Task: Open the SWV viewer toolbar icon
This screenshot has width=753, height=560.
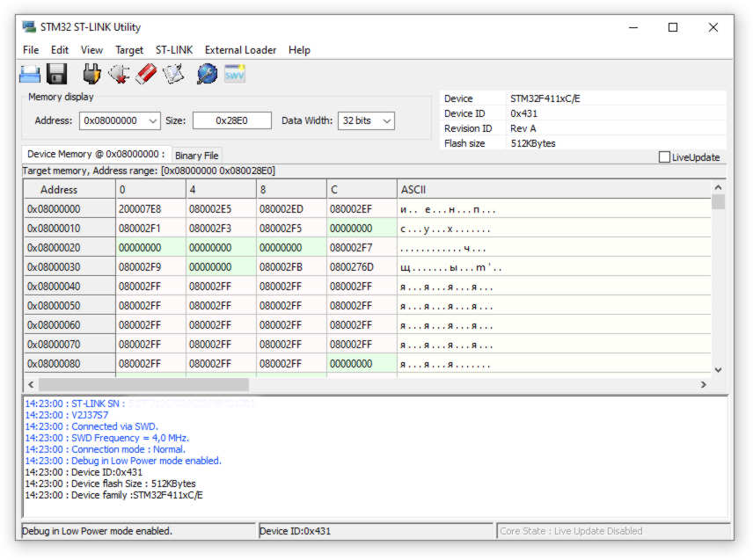Action: (x=235, y=75)
